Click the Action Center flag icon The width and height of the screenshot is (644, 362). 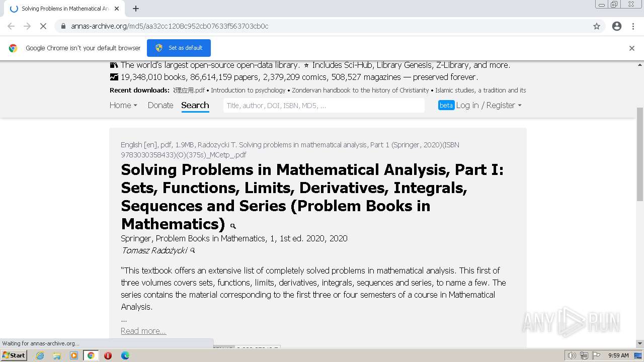[x=596, y=355]
